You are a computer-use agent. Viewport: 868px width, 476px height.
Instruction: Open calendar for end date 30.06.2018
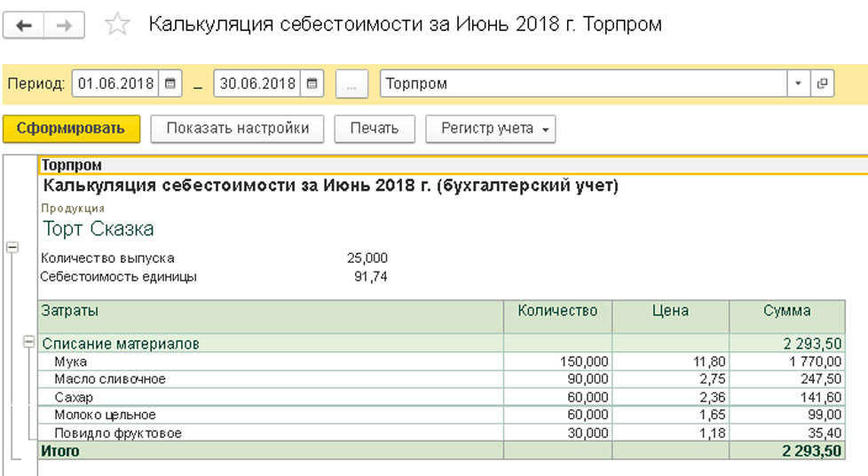(312, 84)
